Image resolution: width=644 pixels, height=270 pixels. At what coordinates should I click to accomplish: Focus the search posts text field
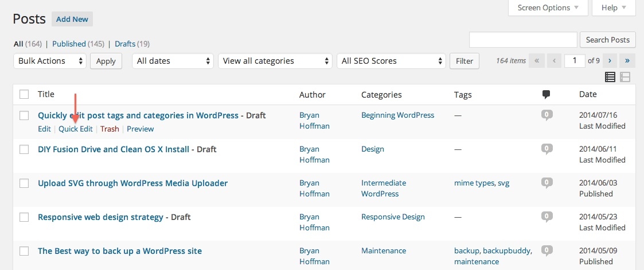[523, 40]
